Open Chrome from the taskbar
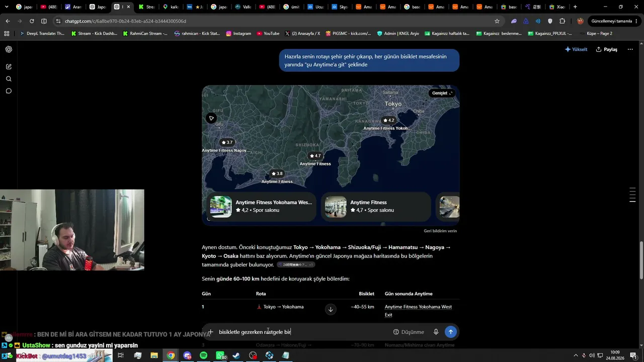Screen dimensions: 644x362 tap(171, 355)
